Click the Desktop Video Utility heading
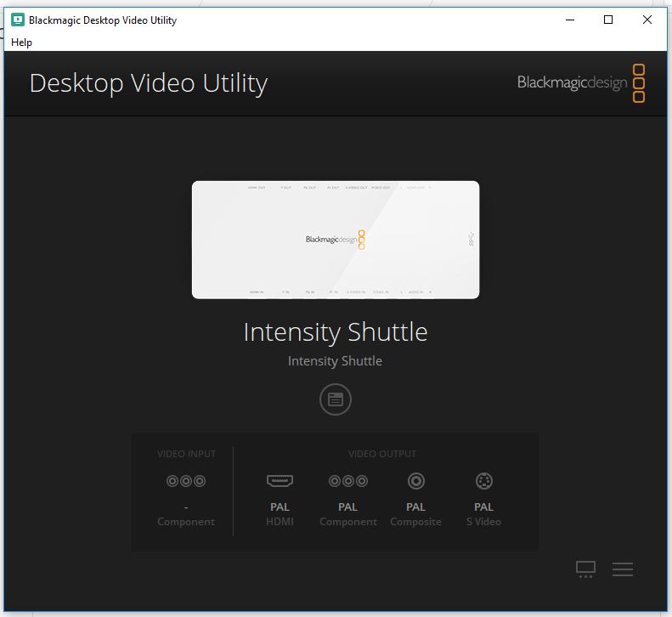 149,83
